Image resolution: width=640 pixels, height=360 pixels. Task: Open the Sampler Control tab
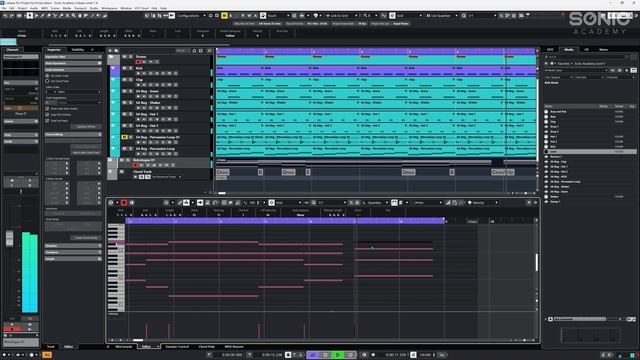pos(177,347)
